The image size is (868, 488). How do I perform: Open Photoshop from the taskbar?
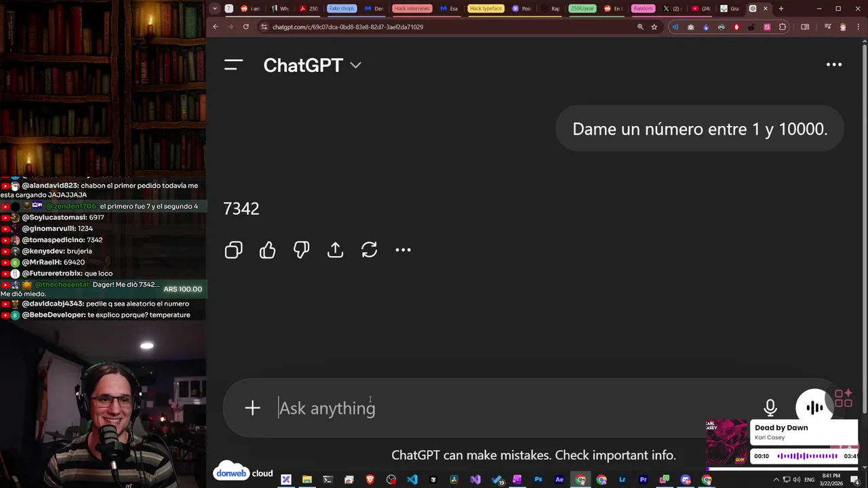click(x=538, y=480)
